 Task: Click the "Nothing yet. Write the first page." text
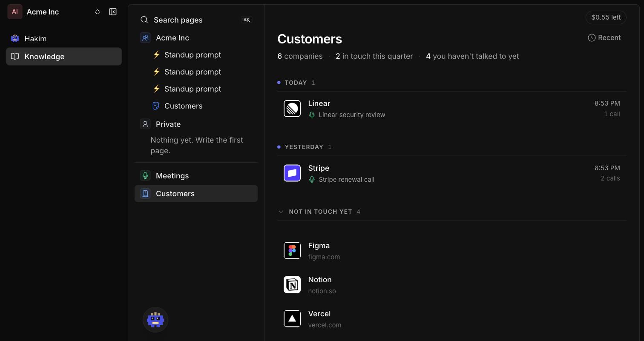coord(197,146)
